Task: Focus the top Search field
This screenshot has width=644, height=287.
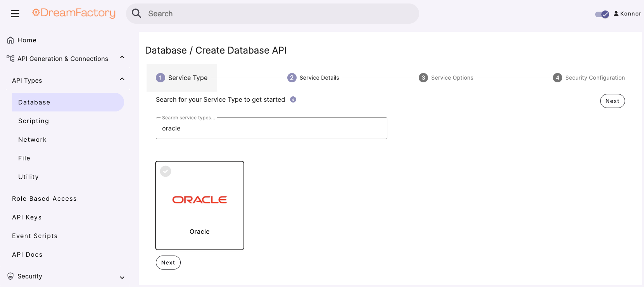Action: coord(273,14)
